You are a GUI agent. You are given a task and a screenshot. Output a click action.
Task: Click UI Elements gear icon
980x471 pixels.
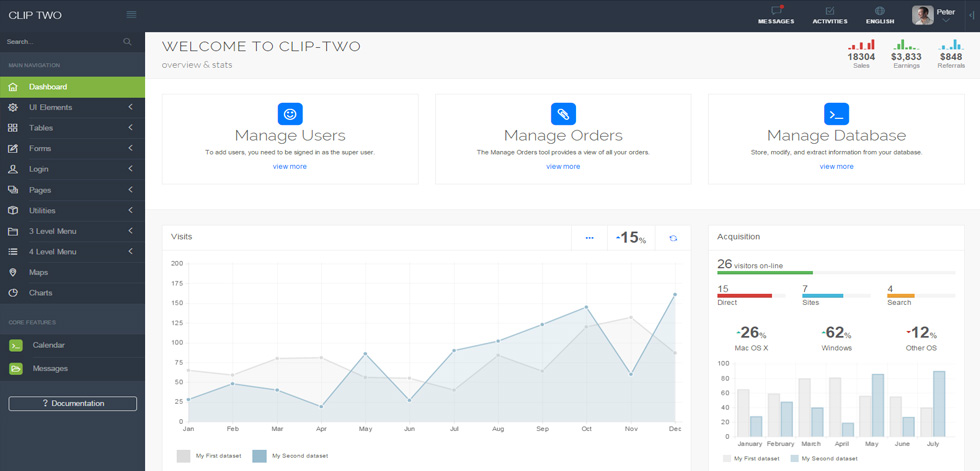[x=12, y=107]
